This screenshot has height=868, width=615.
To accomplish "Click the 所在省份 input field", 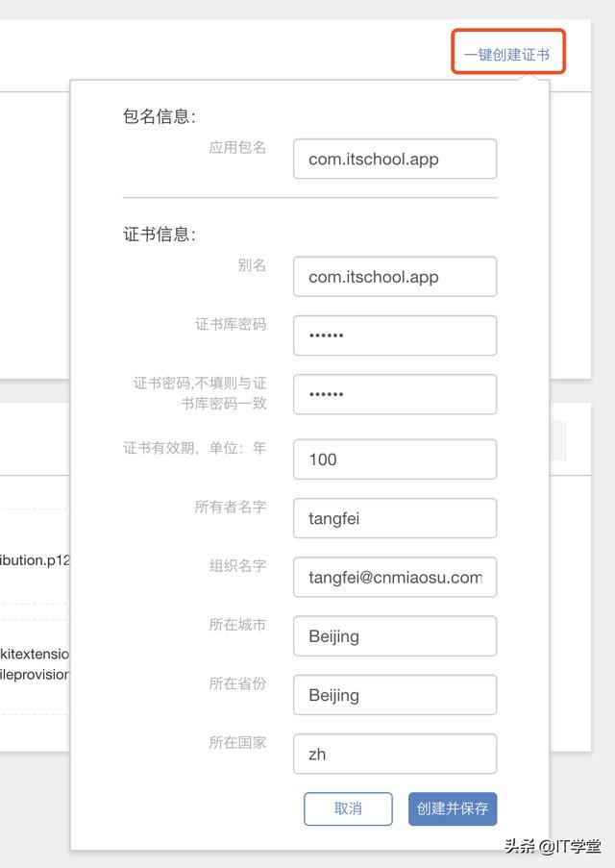I will click(395, 695).
